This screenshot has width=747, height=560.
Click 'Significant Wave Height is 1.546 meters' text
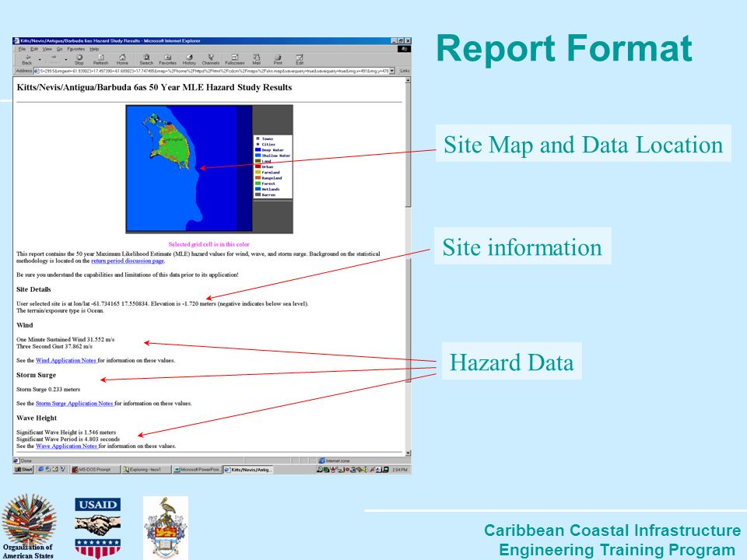[66, 432]
